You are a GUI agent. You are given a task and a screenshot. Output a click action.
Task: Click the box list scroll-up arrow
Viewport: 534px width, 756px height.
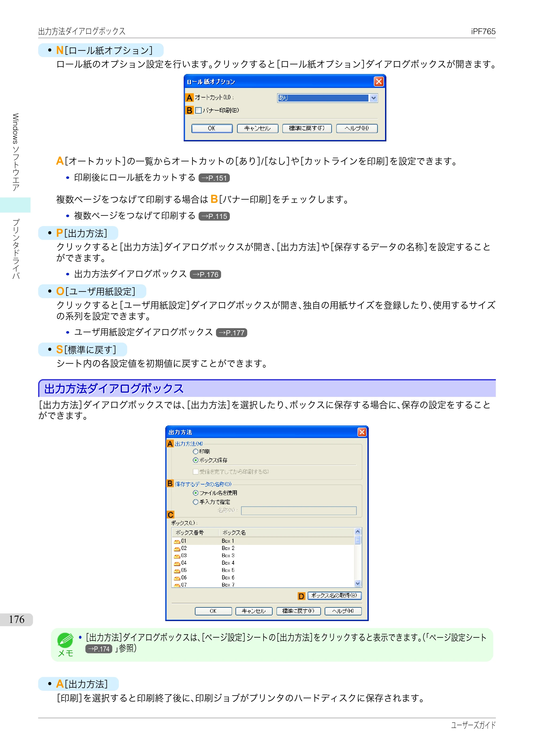[x=358, y=532]
